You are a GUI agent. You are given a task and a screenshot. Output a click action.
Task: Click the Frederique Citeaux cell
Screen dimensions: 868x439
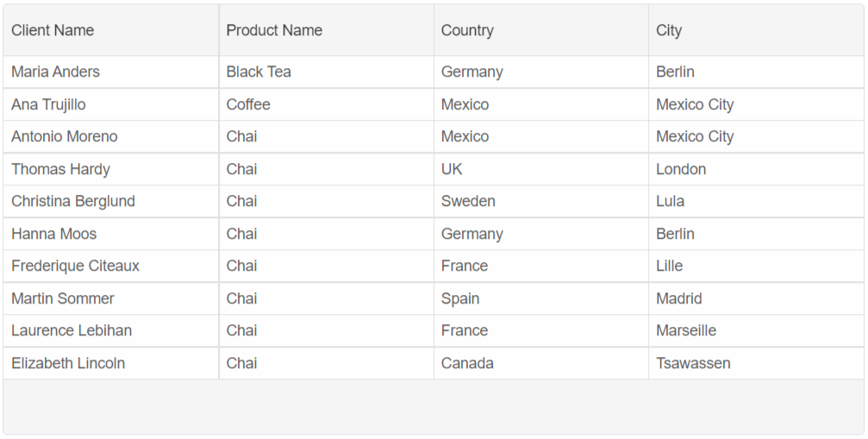(75, 266)
